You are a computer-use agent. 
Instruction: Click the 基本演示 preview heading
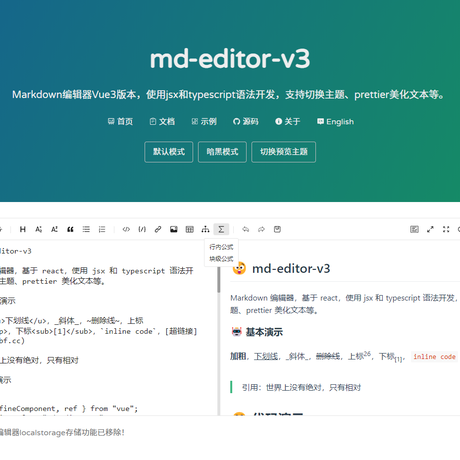pos(264,332)
